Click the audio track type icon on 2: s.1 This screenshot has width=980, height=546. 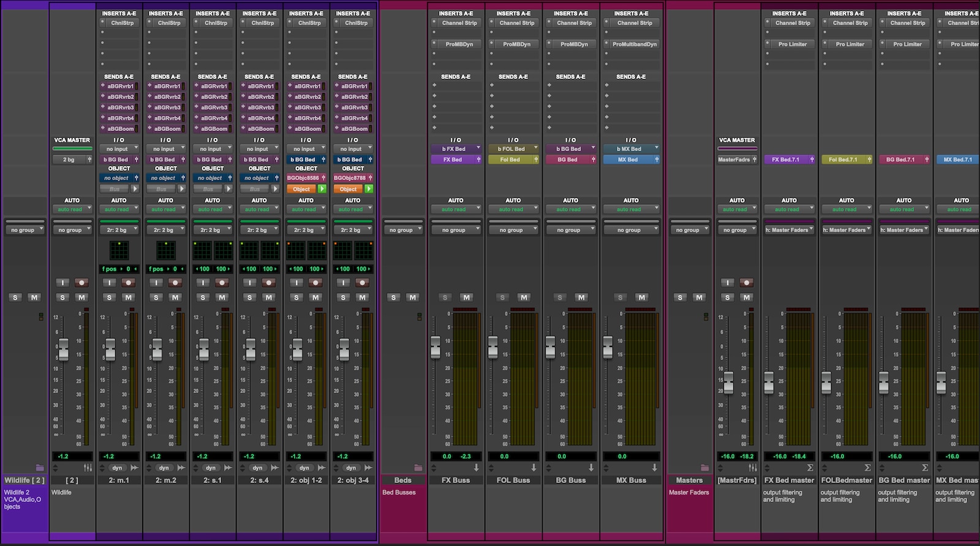228,468
